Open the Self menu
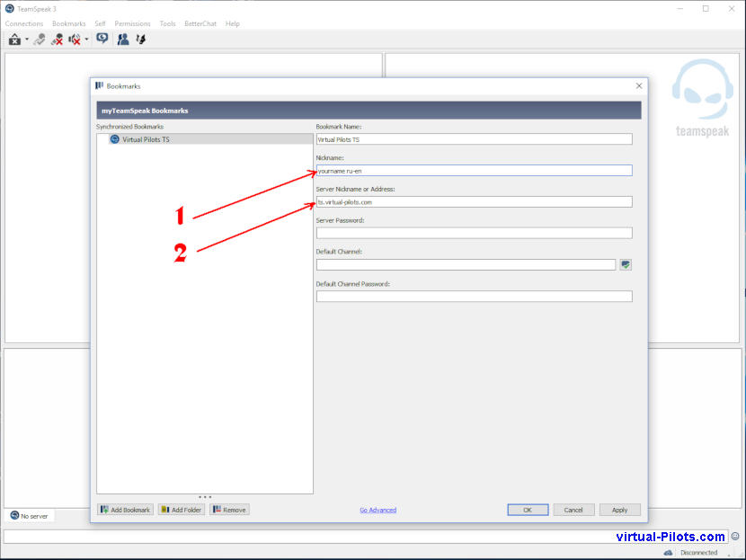Screen dimensions: 746x560 click(x=100, y=23)
